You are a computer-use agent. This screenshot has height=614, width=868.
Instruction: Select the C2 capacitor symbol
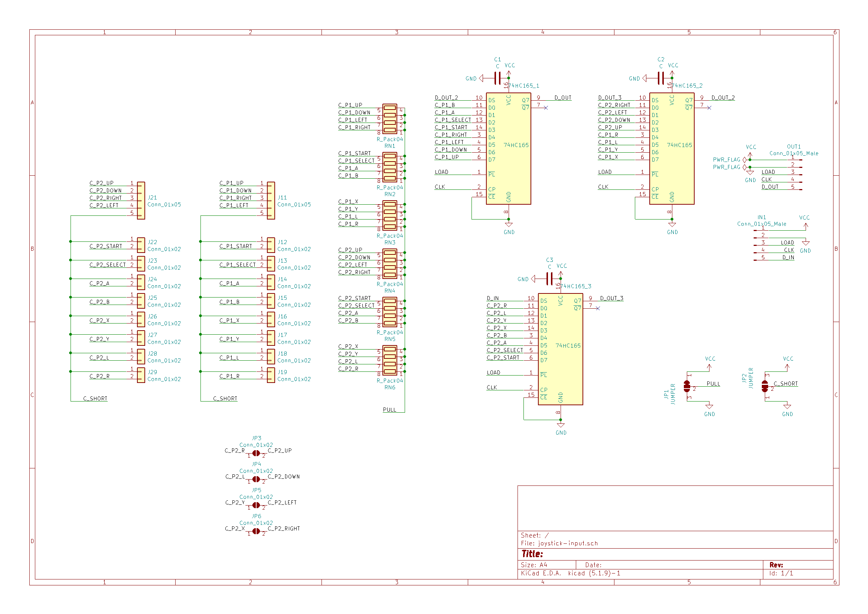pyautogui.click(x=661, y=78)
